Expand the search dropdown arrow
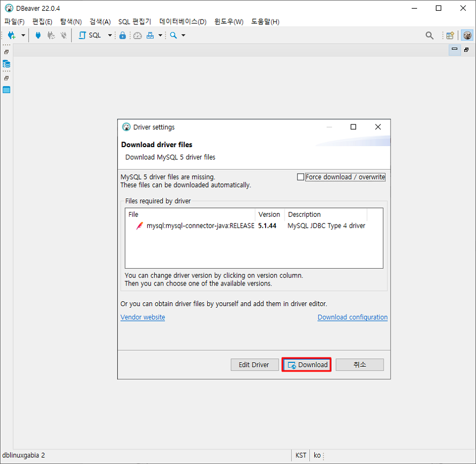 [183, 36]
